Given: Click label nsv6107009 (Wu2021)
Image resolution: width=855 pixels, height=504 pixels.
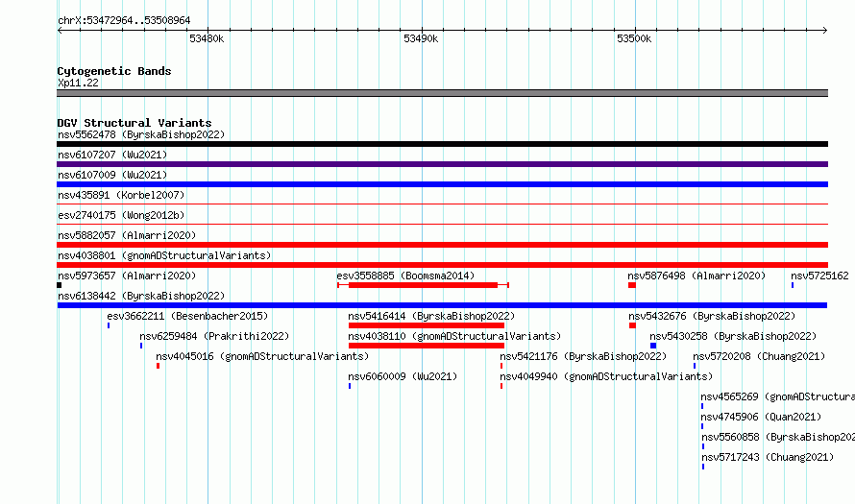Looking at the screenshot, I should pos(112,175).
